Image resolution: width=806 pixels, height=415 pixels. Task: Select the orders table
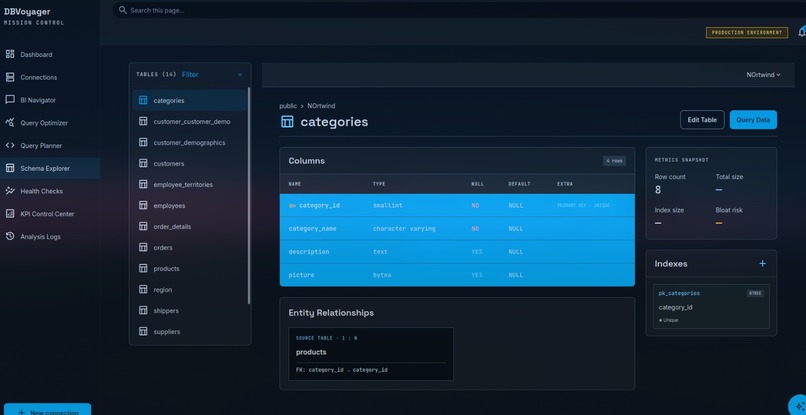[190, 248]
